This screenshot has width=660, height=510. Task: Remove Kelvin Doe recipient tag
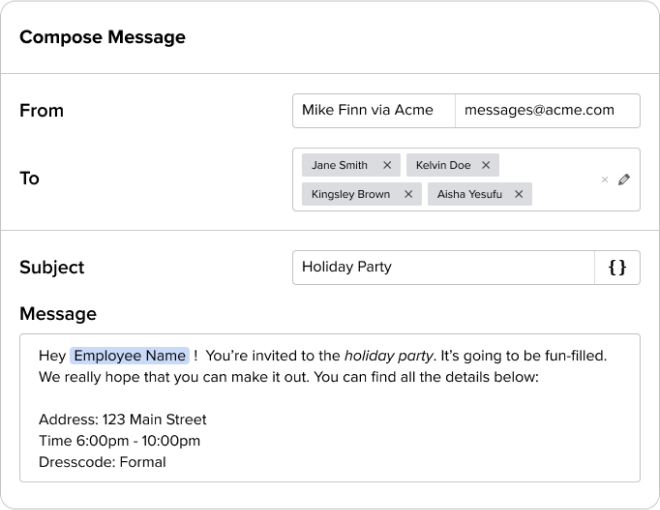tap(486, 165)
